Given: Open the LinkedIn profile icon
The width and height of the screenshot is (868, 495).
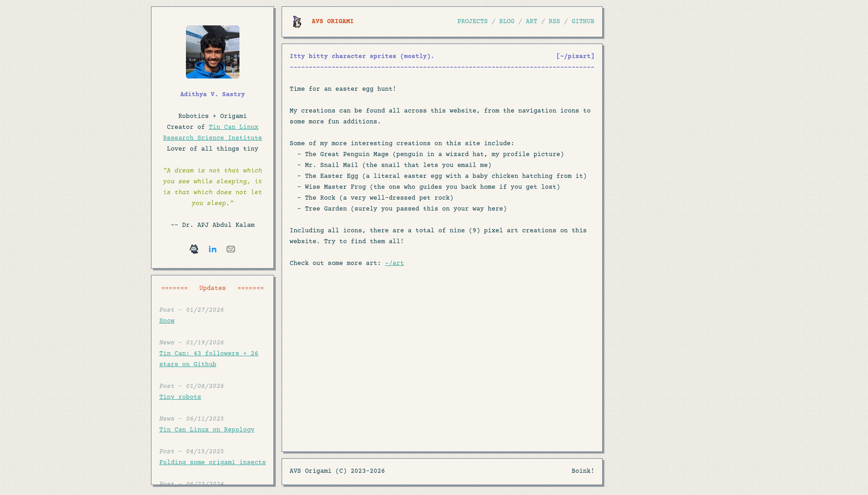Looking at the screenshot, I should click(x=213, y=249).
